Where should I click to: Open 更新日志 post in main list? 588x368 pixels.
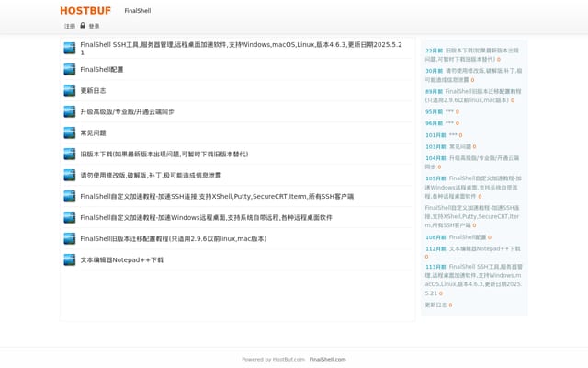pos(93,90)
